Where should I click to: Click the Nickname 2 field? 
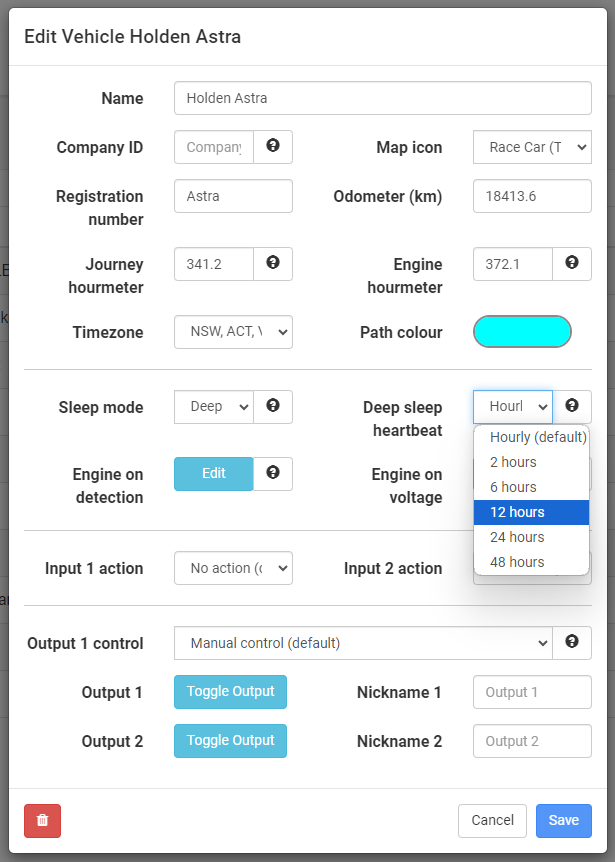click(532, 741)
